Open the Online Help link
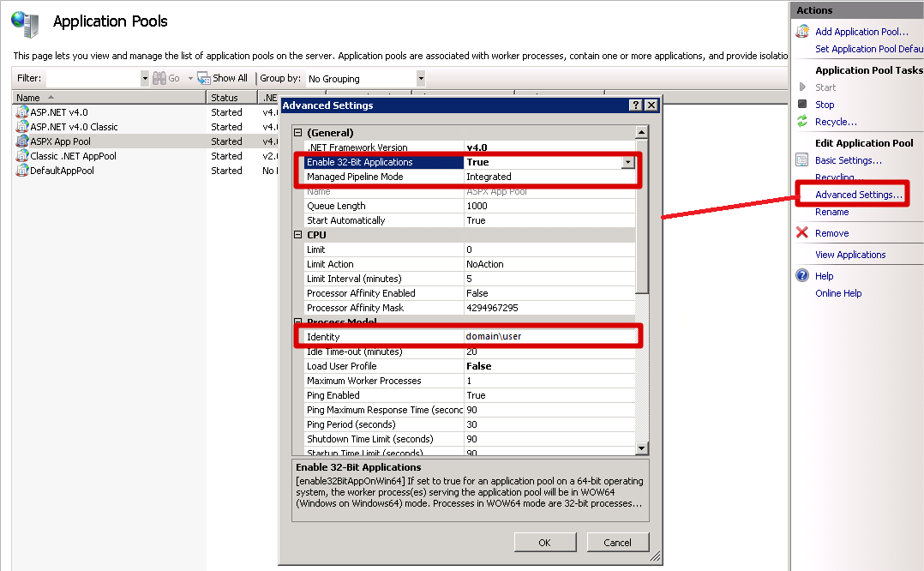The width and height of the screenshot is (924, 571). click(x=838, y=293)
